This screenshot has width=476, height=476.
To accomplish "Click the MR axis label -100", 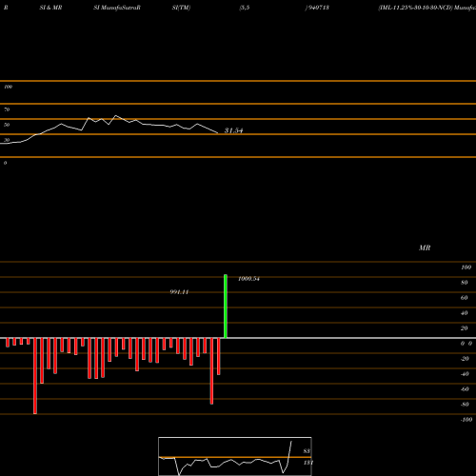I will coord(466,420).
